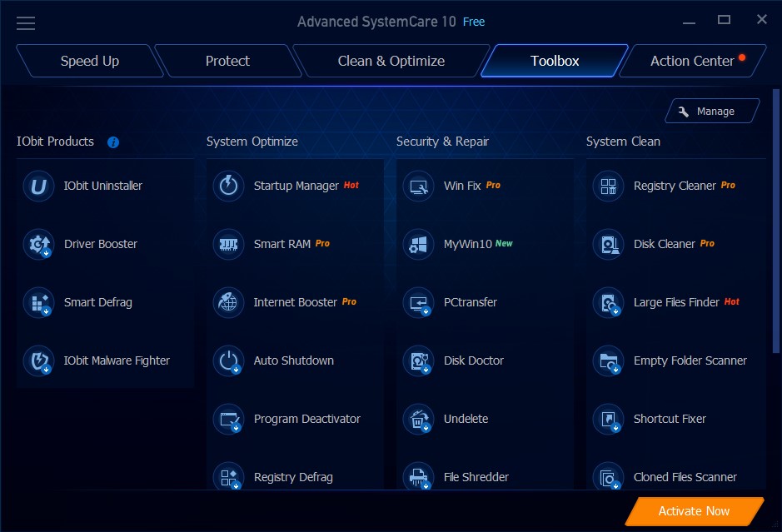
Task: Switch to the Speed Up tab
Action: coord(89,61)
